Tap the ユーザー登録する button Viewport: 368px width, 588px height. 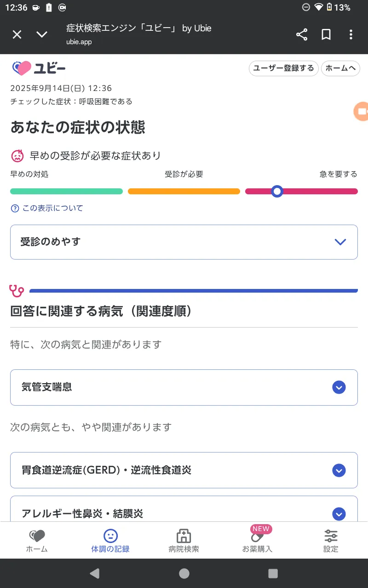(x=284, y=68)
